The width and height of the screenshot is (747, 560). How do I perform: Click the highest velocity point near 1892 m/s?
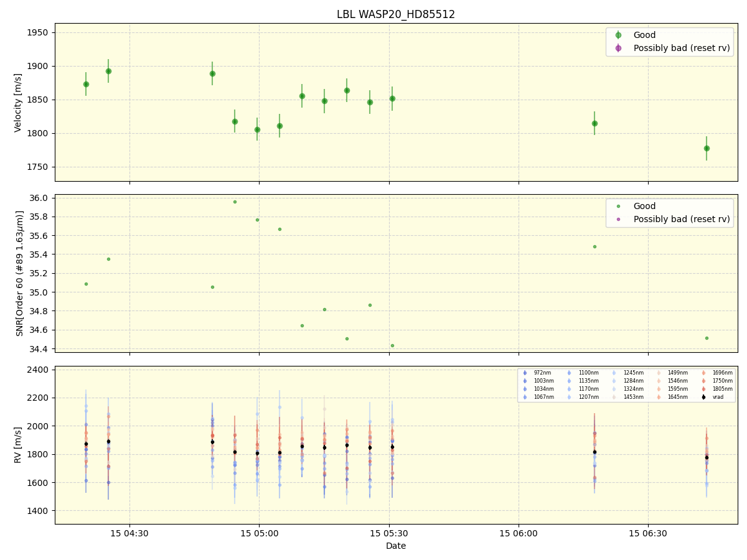pos(108,71)
